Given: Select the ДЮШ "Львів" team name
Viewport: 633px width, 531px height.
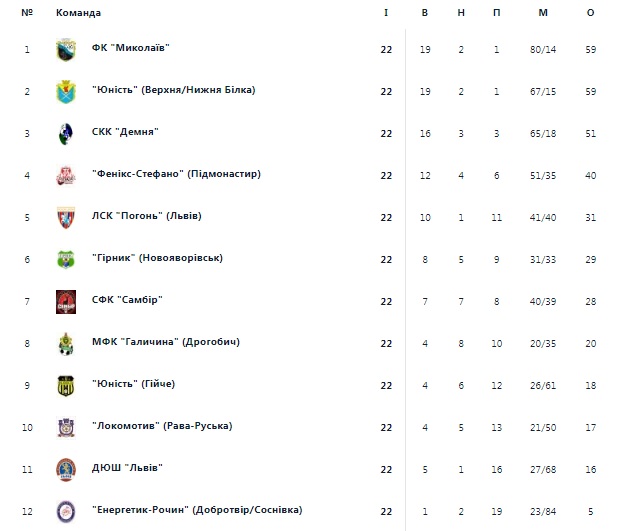Looking at the screenshot, I should click(127, 468).
